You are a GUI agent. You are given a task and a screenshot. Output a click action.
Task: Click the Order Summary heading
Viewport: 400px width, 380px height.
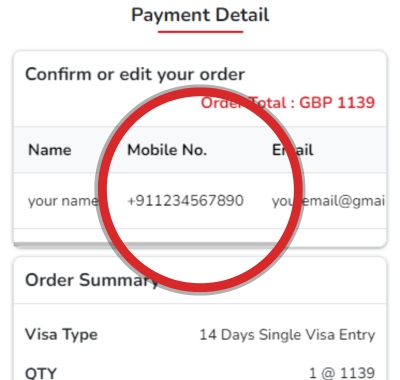tap(92, 280)
